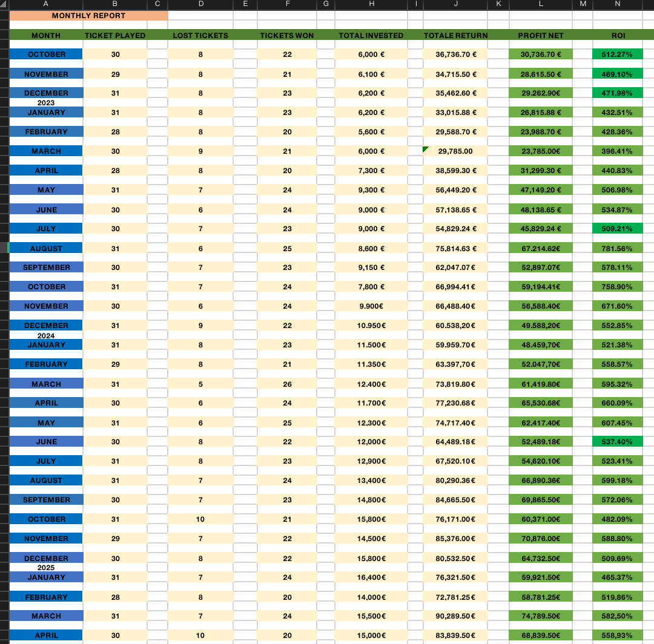The width and height of the screenshot is (654, 644).
Task: Select column H header
Action: [371, 4]
